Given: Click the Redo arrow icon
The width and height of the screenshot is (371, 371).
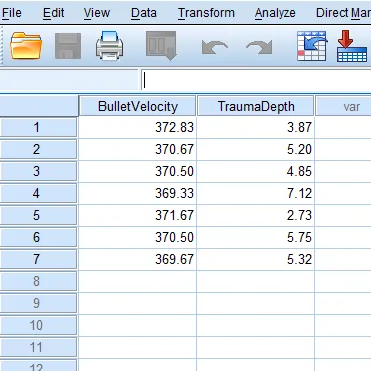Looking at the screenshot, I should (x=259, y=47).
